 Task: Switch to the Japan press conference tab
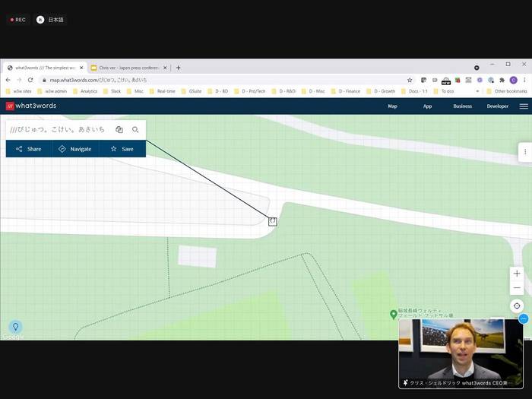coord(129,68)
